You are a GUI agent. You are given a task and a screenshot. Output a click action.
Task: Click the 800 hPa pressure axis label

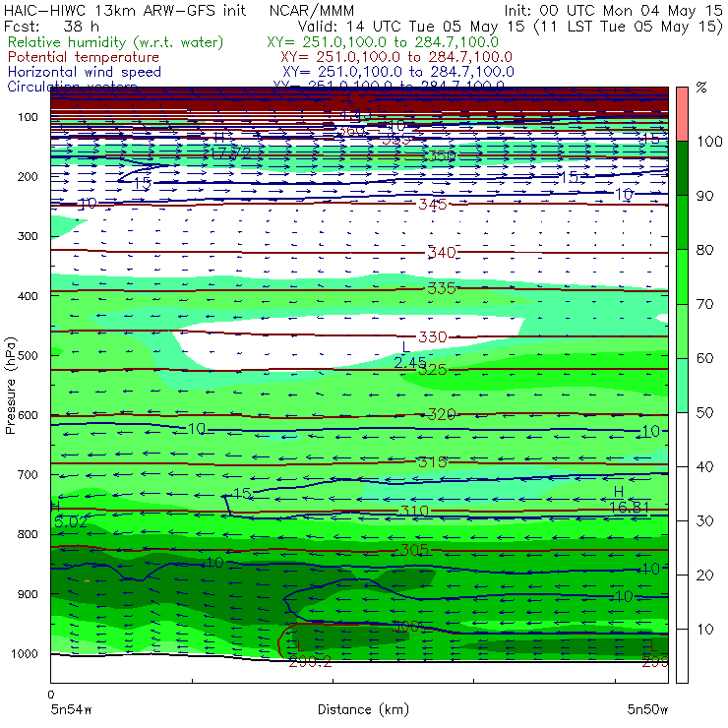pyautogui.click(x=28, y=534)
